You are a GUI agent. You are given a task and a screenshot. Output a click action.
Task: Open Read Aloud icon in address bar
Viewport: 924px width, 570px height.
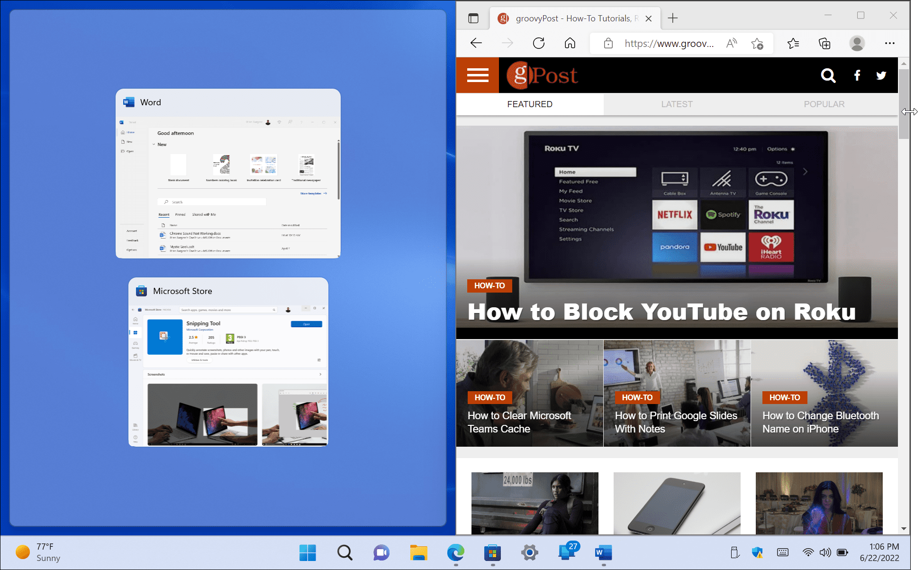click(732, 43)
